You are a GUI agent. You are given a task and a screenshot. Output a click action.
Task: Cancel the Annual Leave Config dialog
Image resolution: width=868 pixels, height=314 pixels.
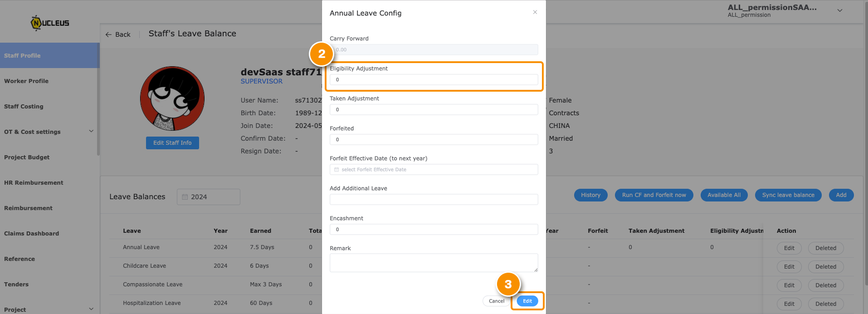click(497, 301)
